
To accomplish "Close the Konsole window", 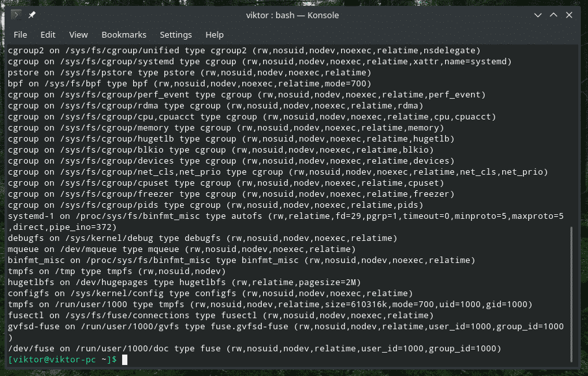I will pyautogui.click(x=570, y=15).
